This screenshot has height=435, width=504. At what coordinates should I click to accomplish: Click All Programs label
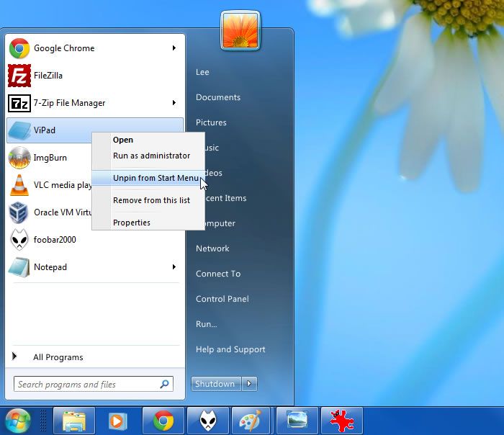[x=58, y=357]
